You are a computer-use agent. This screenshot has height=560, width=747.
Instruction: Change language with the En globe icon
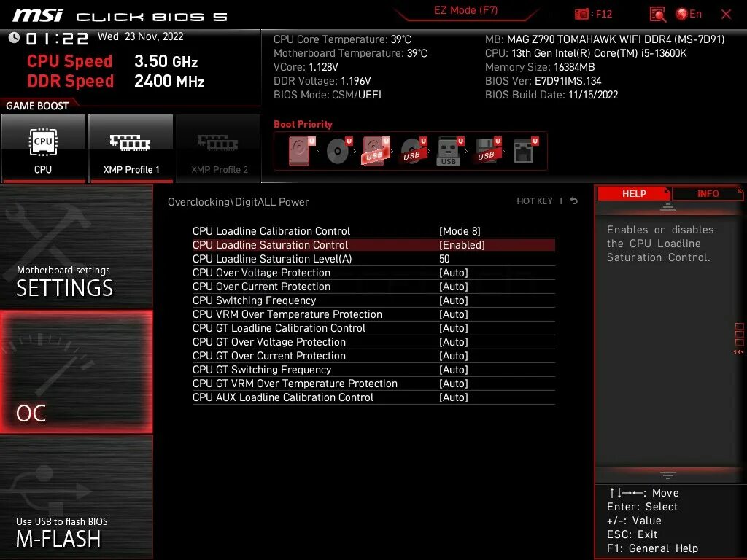click(689, 14)
